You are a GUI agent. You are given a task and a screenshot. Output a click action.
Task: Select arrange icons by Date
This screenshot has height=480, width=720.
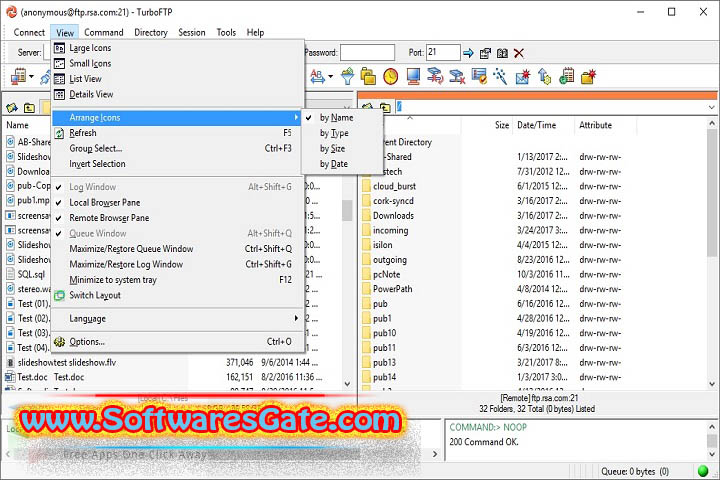[x=342, y=164]
